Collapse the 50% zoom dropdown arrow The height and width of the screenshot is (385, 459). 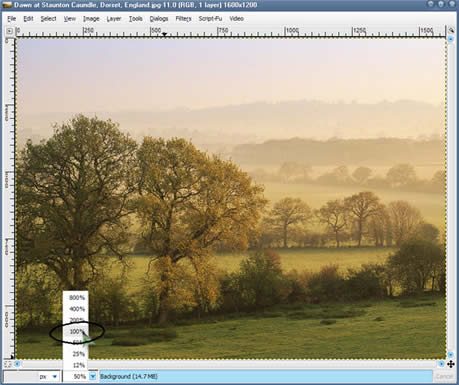click(93, 377)
